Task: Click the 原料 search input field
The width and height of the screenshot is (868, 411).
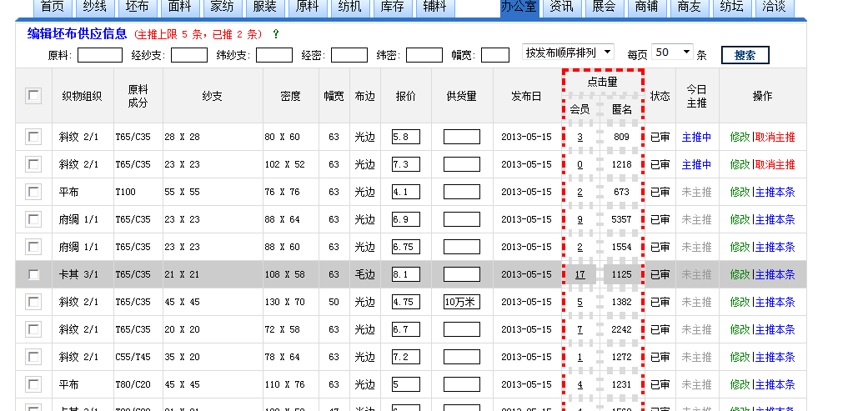Action: [99, 55]
